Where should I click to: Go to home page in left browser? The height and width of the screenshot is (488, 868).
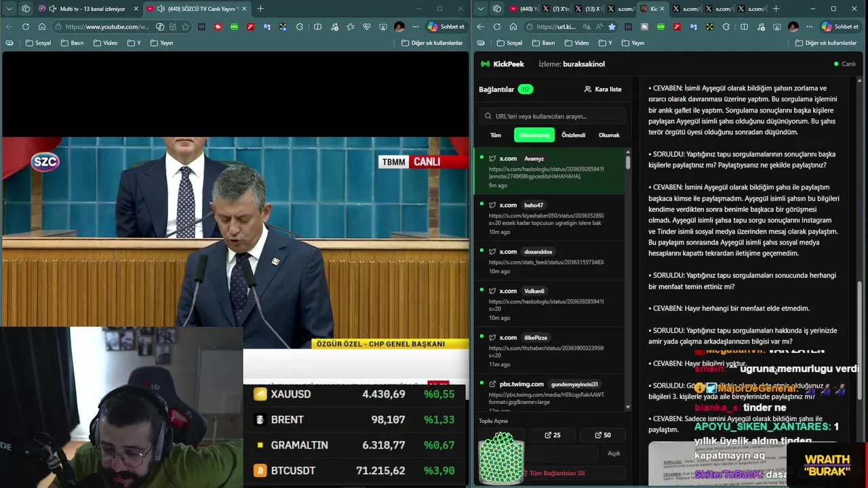tap(41, 26)
